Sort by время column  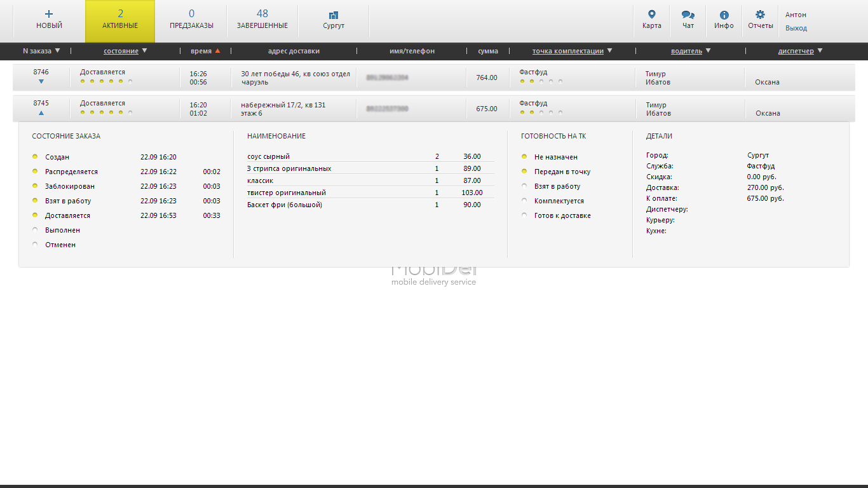(x=205, y=51)
